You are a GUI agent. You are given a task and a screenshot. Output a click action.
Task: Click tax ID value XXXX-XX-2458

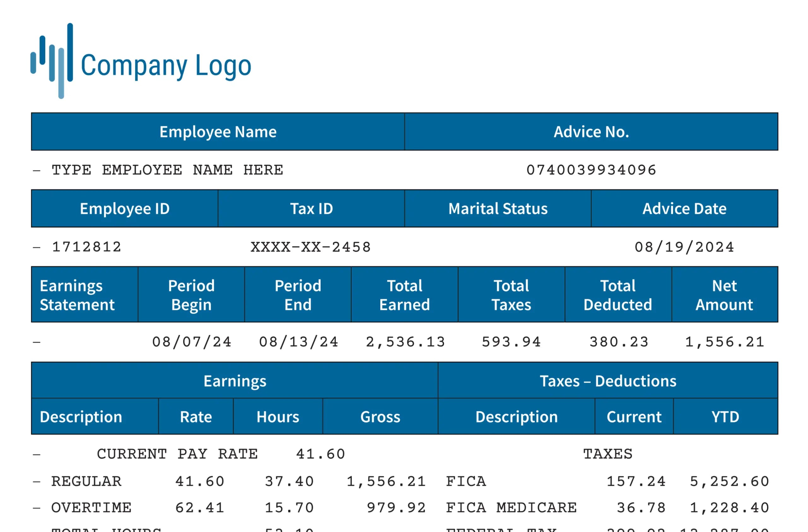click(311, 247)
